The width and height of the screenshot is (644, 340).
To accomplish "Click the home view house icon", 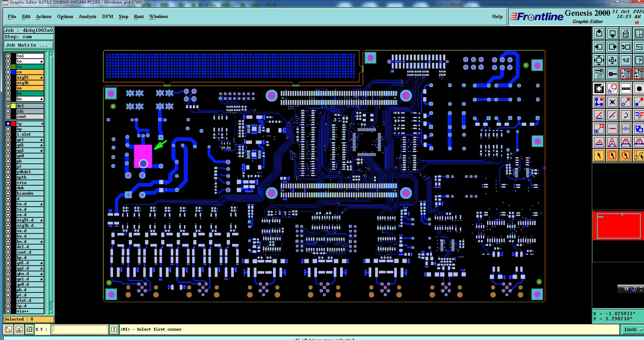I will (626, 33).
